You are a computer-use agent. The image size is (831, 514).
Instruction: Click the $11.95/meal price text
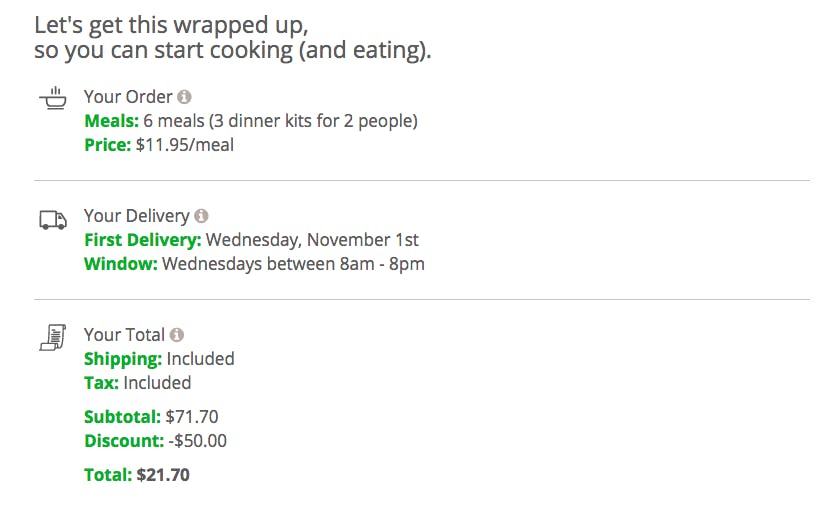[184, 145]
